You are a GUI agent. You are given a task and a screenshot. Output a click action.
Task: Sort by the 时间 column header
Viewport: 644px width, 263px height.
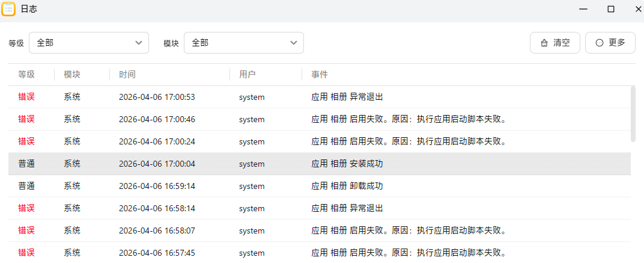(x=127, y=75)
